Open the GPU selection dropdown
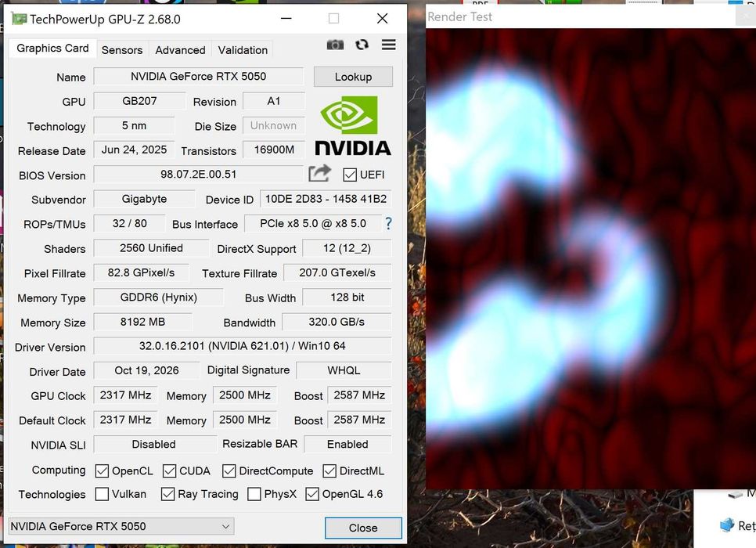This screenshot has width=756, height=548. 121,526
